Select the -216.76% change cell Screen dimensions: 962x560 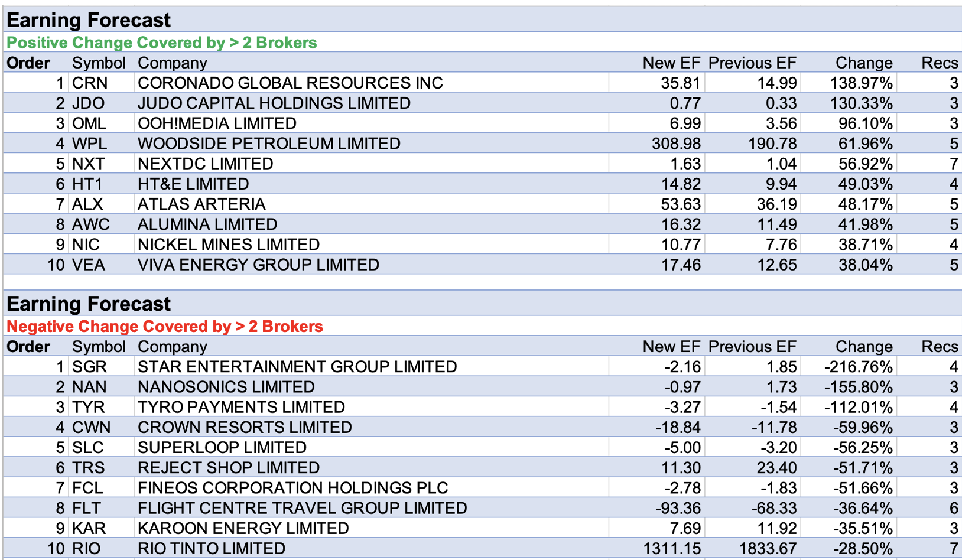858,367
